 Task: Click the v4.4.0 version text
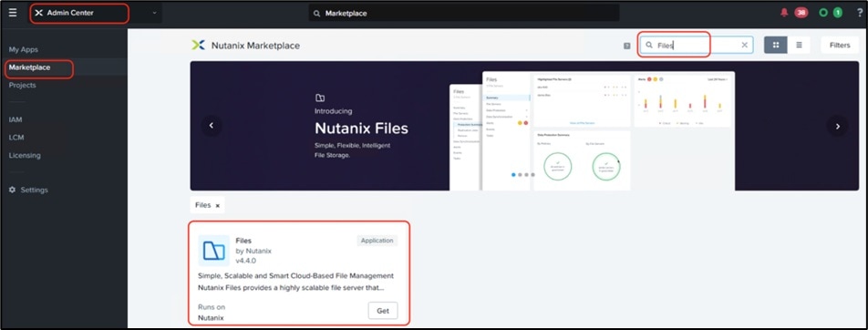(246, 261)
